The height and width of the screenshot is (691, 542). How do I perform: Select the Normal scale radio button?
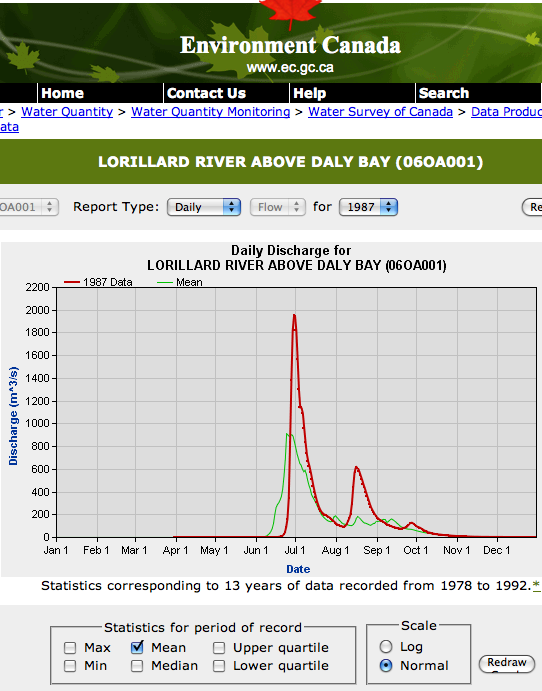tap(386, 665)
